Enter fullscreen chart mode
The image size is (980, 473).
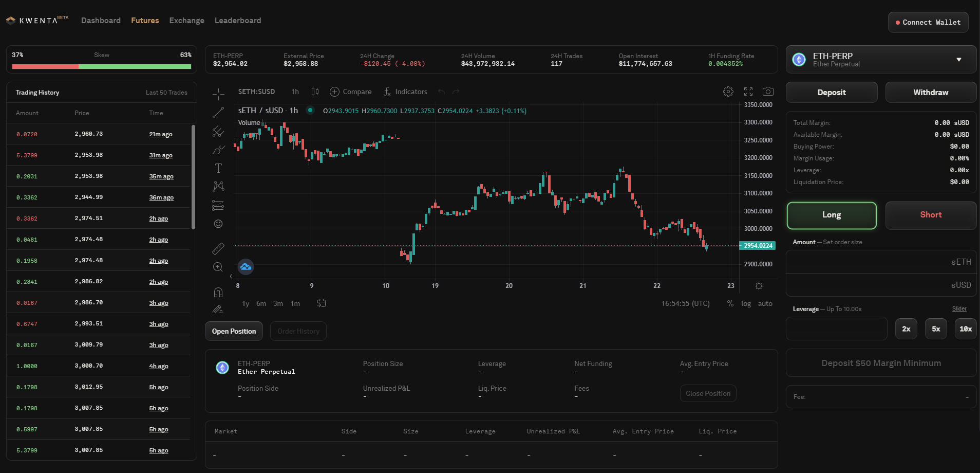coord(748,92)
